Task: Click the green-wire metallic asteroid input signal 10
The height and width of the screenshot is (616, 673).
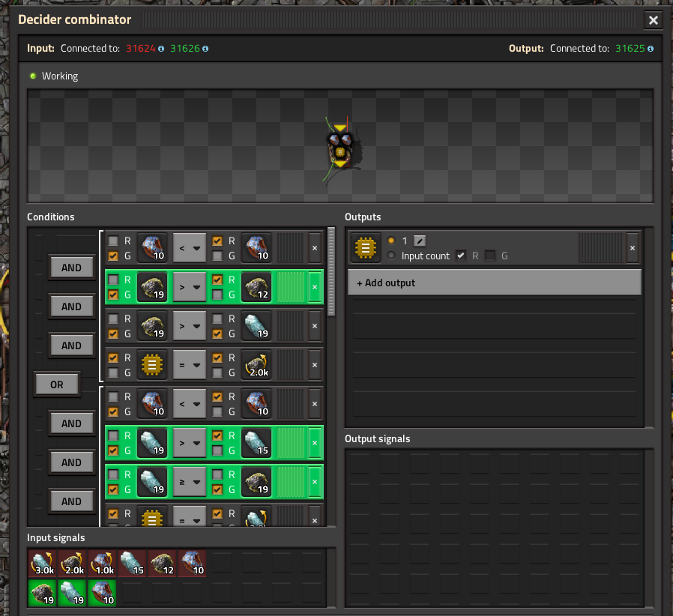Action: [103, 593]
